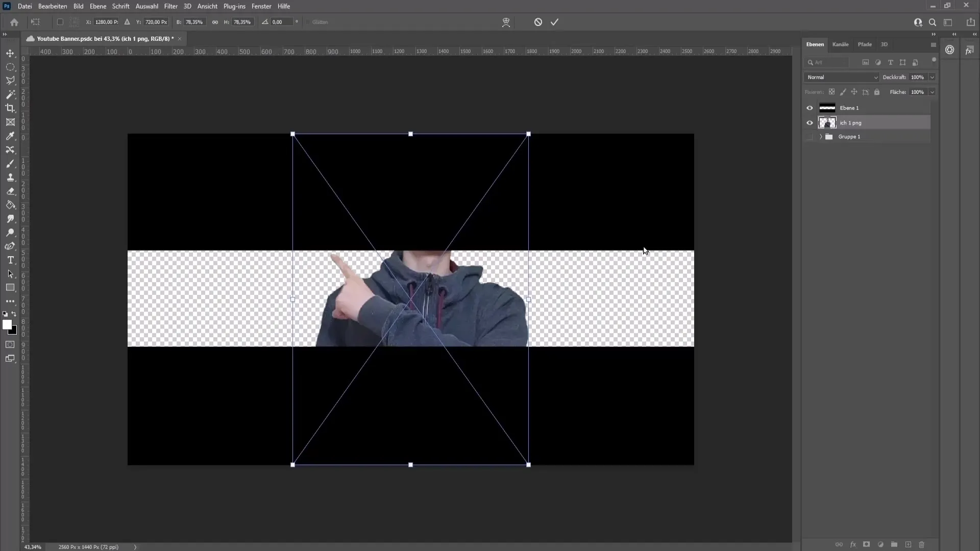980x551 pixels.
Task: Open the Layer Styles fx panel icon
Action: coord(969,50)
